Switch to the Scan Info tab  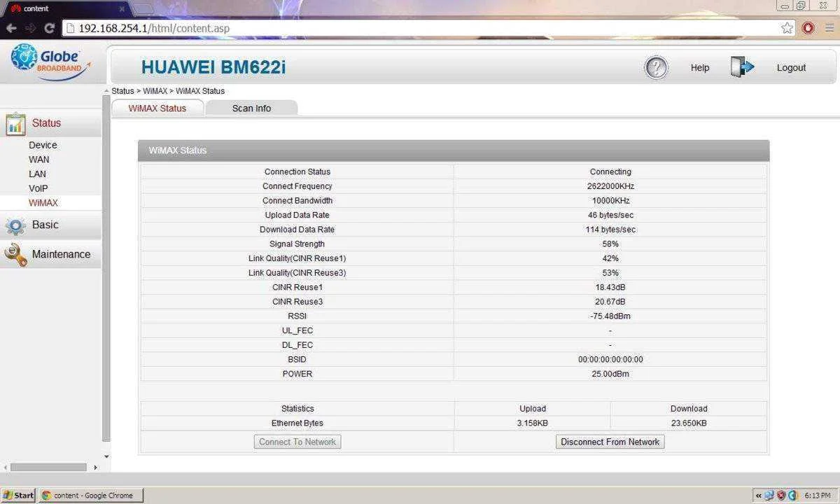251,108
